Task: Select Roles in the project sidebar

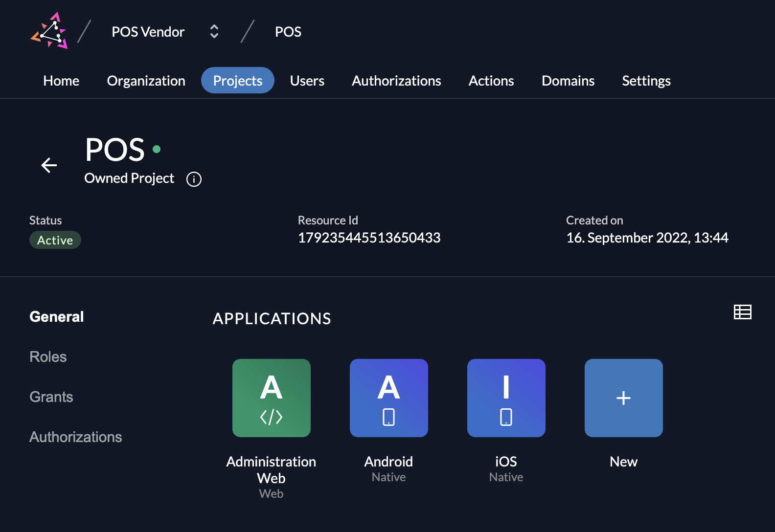Action: click(48, 357)
